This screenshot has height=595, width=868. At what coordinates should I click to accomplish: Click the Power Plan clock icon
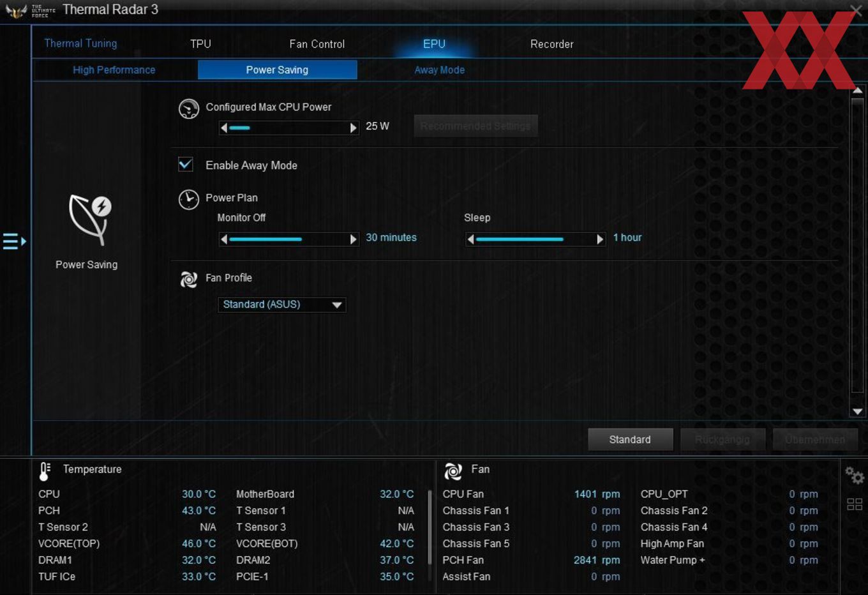189,200
